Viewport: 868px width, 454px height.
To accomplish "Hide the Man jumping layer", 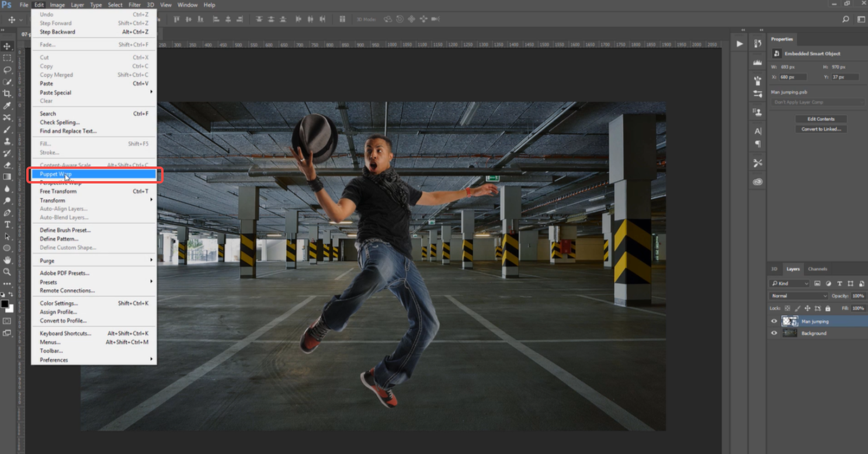I will [774, 321].
